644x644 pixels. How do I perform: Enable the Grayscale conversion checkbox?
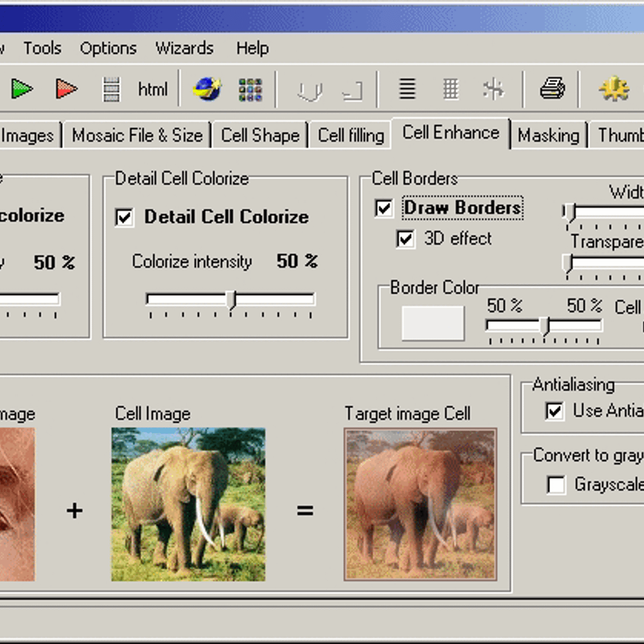pos(557,485)
